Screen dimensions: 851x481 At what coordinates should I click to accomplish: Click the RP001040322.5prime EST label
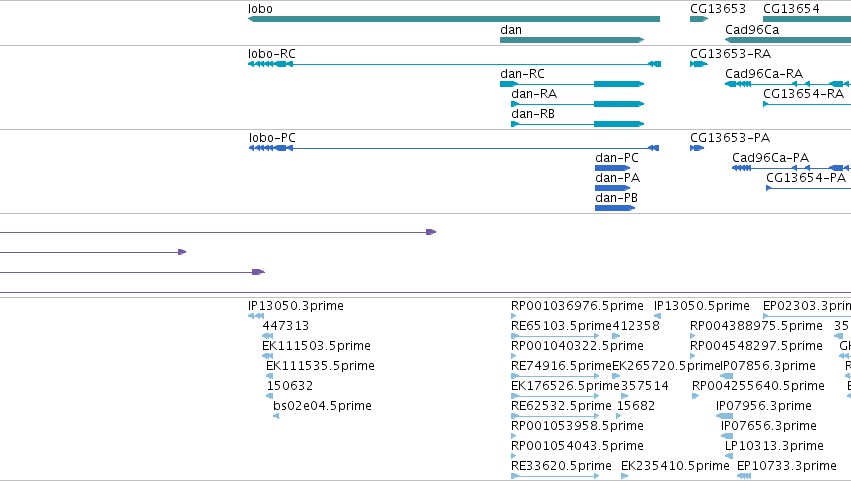pyautogui.click(x=577, y=346)
